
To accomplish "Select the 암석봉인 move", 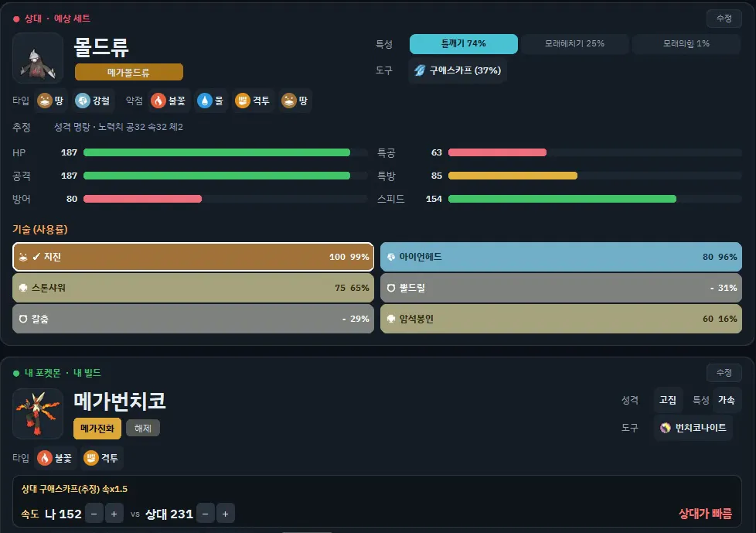I will coord(560,319).
